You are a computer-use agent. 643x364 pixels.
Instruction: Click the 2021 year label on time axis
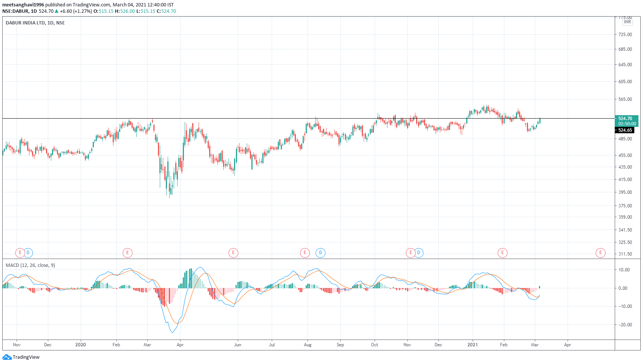pyautogui.click(x=472, y=345)
